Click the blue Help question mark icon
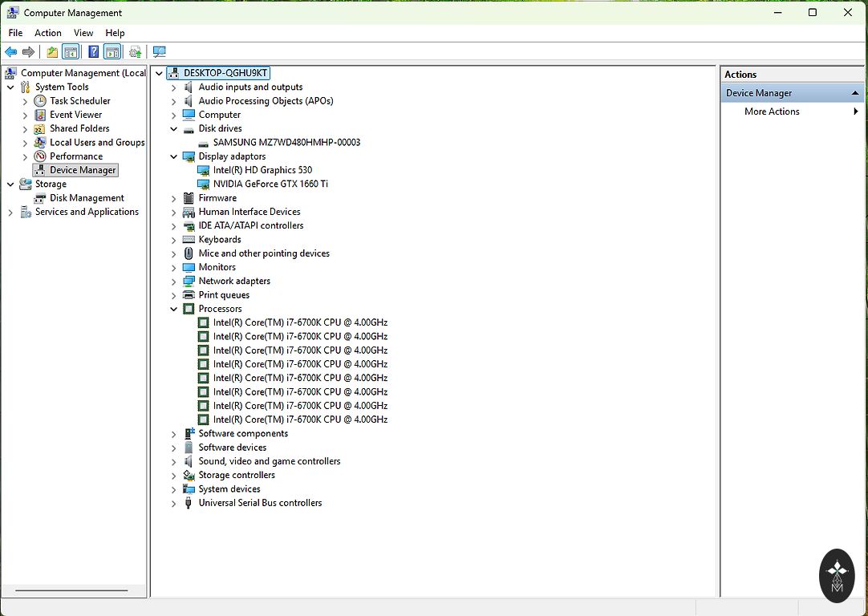Viewport: 868px width, 616px height. point(94,52)
